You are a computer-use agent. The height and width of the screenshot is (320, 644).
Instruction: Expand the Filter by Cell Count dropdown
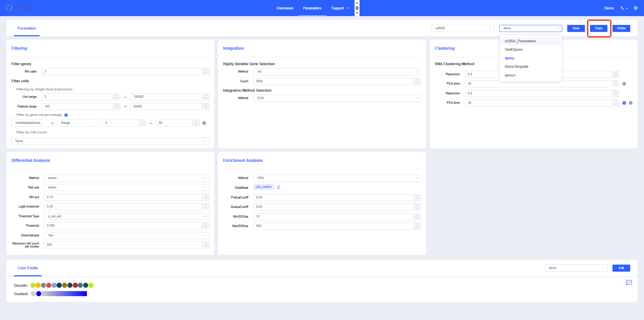pos(110,141)
